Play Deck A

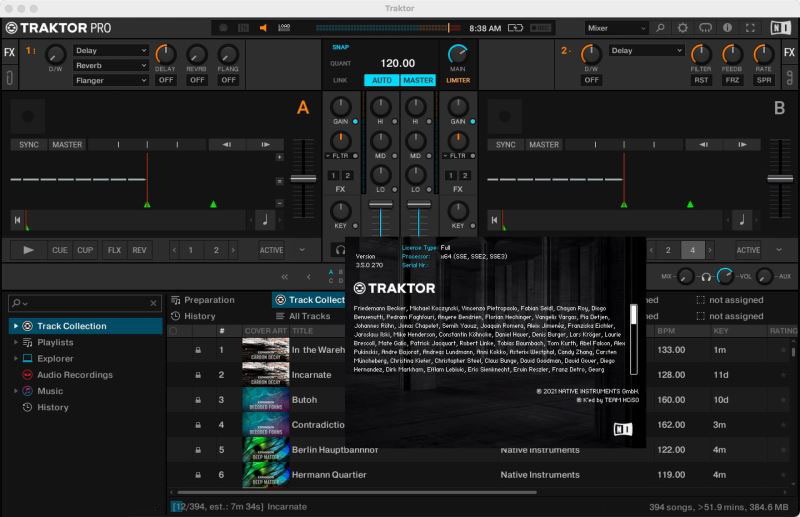[29, 250]
